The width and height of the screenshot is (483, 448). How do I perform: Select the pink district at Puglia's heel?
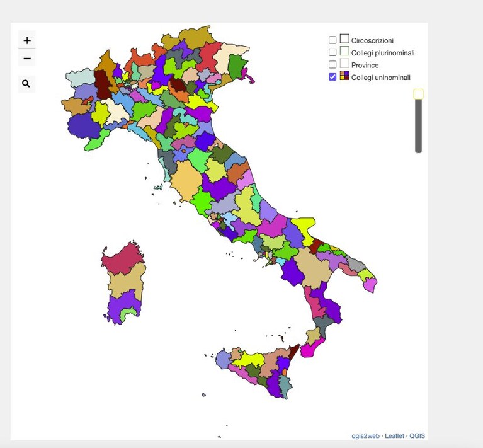pos(370,285)
